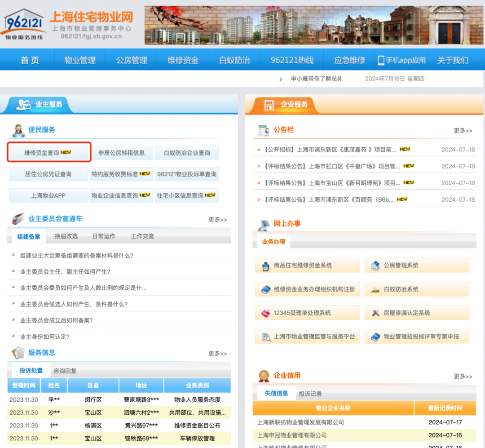Click the 962121 logo
Screen dimensions: 485x448
(x=24, y=25)
